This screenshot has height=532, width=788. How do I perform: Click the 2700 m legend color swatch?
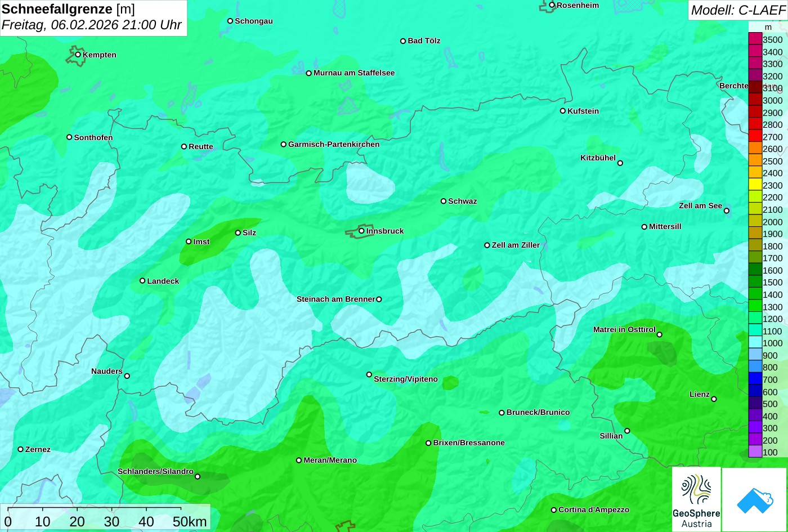pyautogui.click(x=755, y=136)
